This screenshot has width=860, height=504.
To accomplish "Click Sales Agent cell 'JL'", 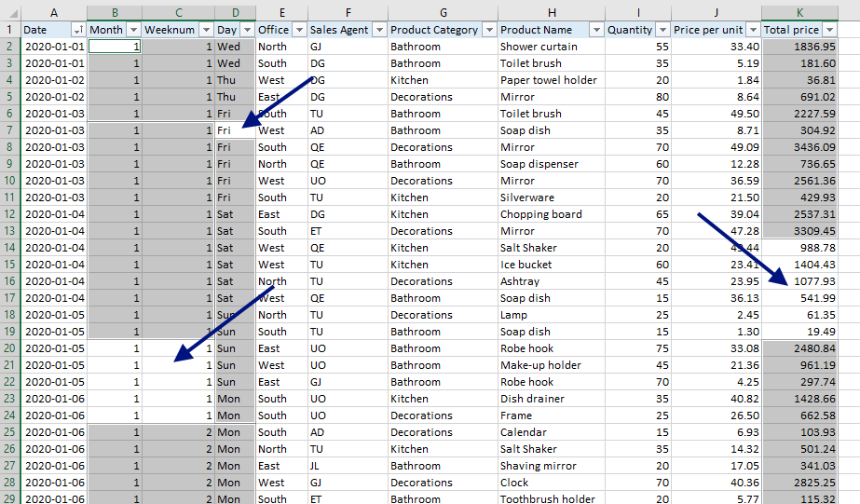I will pyautogui.click(x=348, y=466).
